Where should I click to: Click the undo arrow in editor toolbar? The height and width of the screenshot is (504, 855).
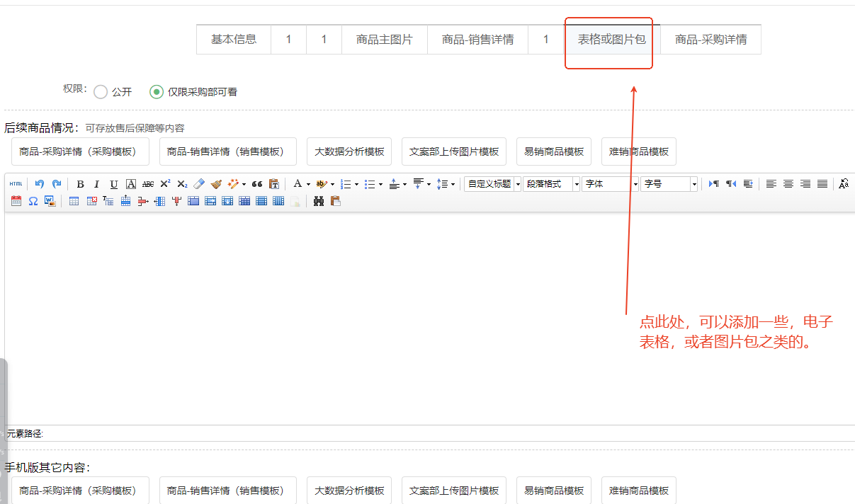click(40, 184)
